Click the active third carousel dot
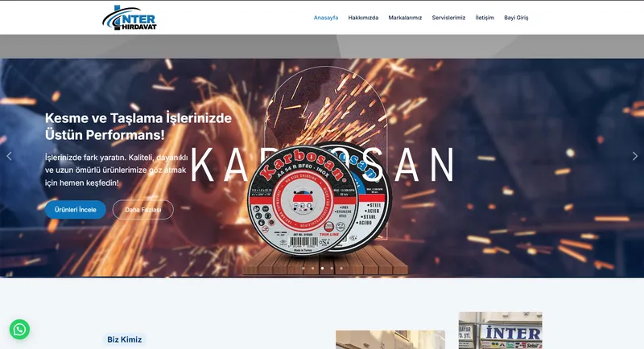This screenshot has width=644, height=349. click(x=322, y=268)
